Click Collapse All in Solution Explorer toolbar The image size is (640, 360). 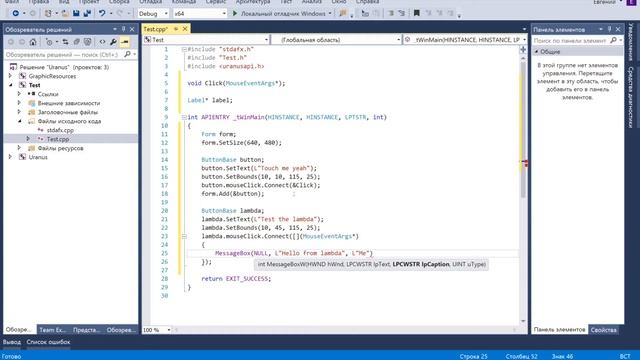(76, 42)
